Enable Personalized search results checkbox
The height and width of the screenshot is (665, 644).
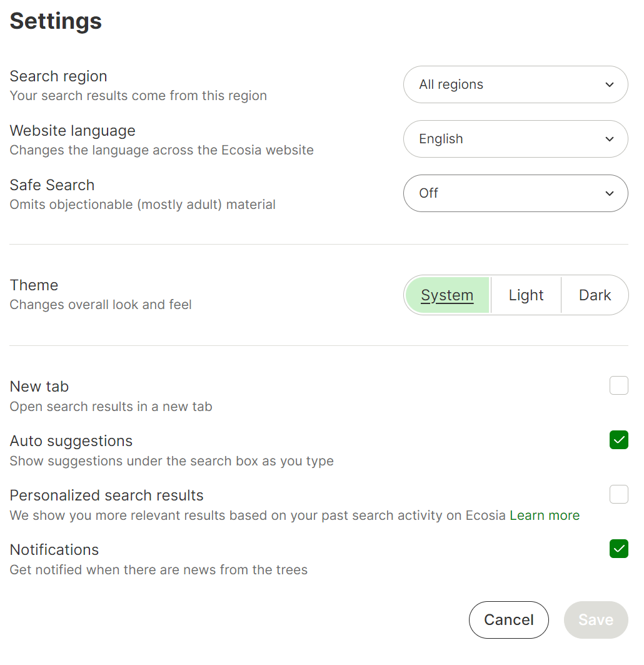pyautogui.click(x=618, y=495)
